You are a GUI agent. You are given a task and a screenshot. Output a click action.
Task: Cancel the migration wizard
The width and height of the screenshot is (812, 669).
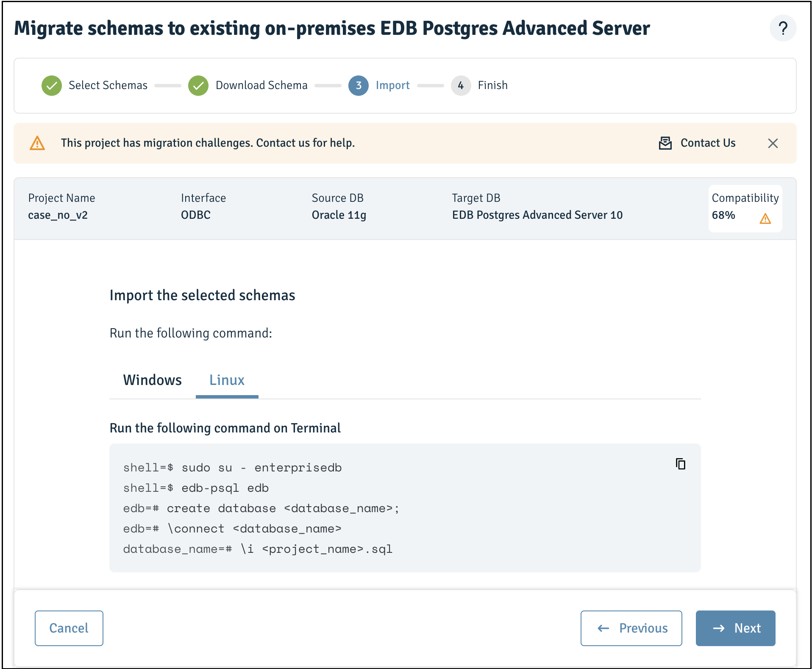click(69, 628)
